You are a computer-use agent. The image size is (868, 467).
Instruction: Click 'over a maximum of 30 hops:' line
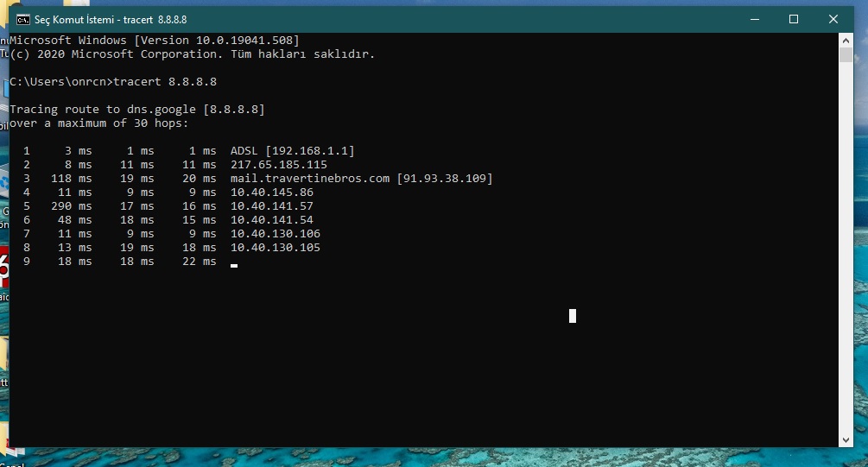pyautogui.click(x=99, y=123)
